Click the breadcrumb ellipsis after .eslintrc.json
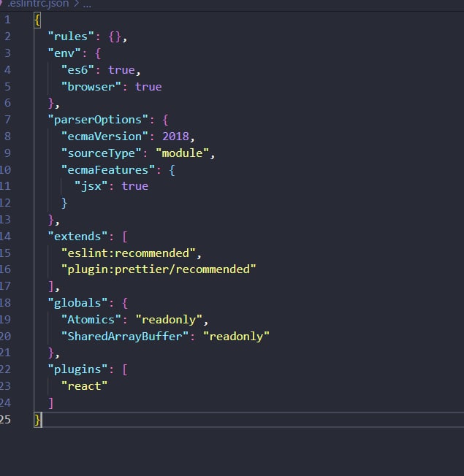Screen dimensions: 464x476 coord(87,5)
